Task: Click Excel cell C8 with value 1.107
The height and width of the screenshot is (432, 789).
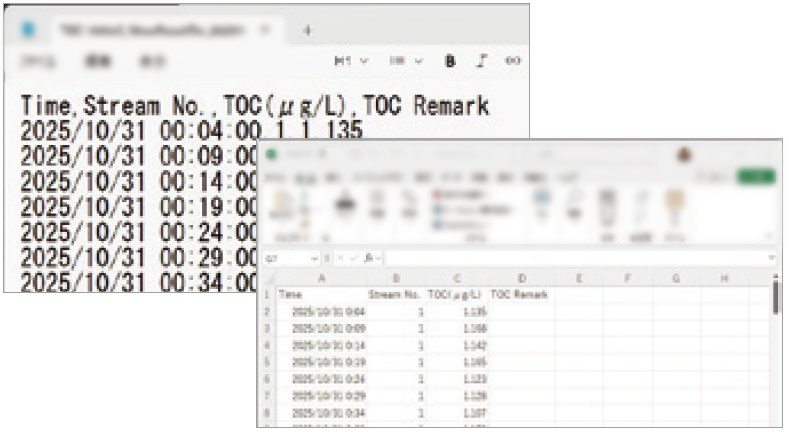Action: pyautogui.click(x=456, y=413)
